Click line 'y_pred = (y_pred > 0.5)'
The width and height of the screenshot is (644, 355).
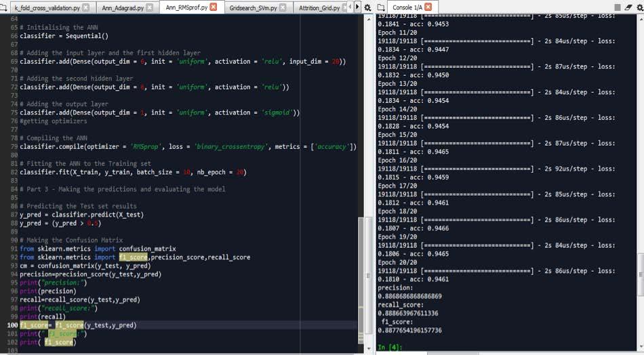(60, 223)
